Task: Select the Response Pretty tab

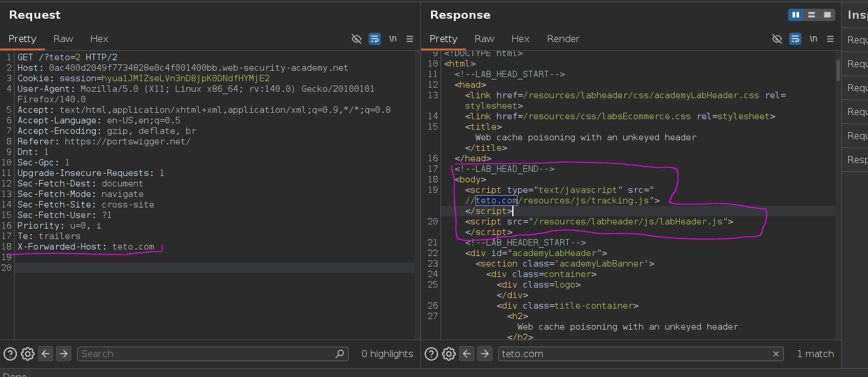Action: (443, 39)
